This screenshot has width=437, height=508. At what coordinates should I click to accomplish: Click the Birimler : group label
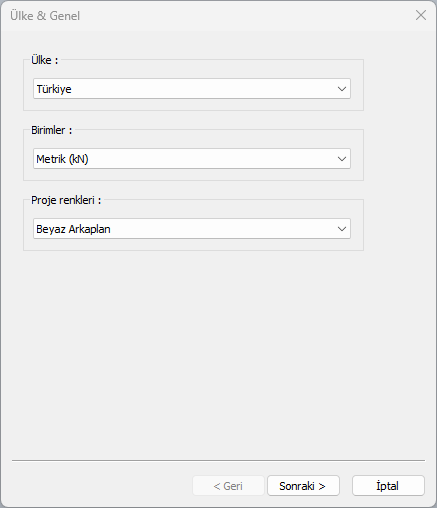pos(52,130)
